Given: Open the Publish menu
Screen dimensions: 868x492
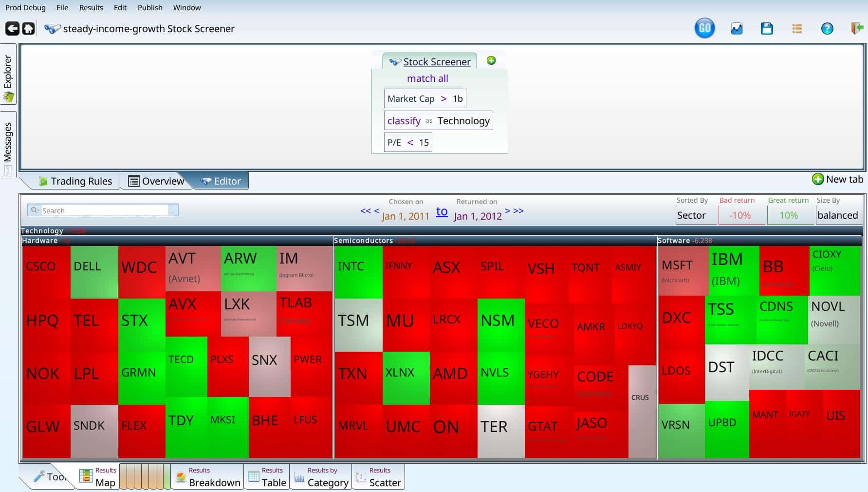Looking at the screenshot, I should tap(150, 7).
